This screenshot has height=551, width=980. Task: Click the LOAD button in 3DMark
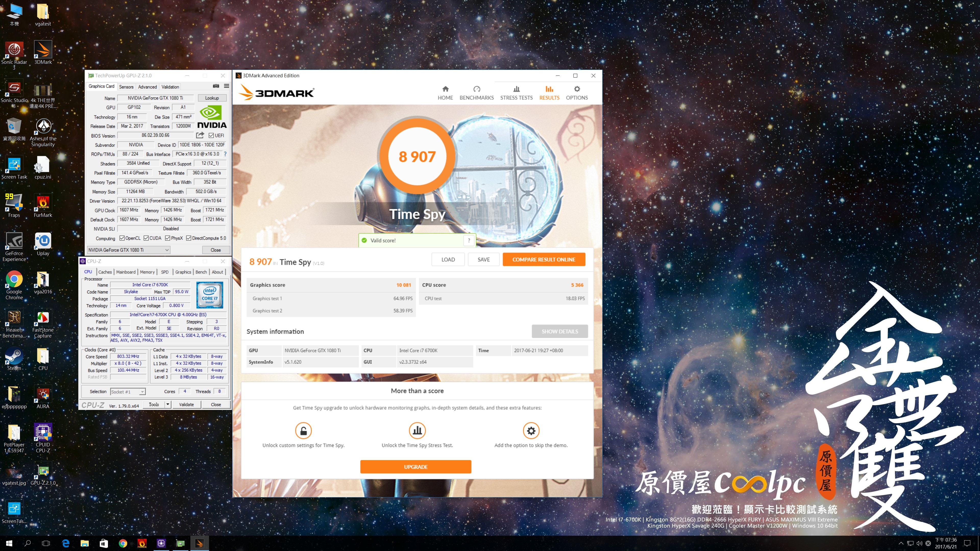448,259
